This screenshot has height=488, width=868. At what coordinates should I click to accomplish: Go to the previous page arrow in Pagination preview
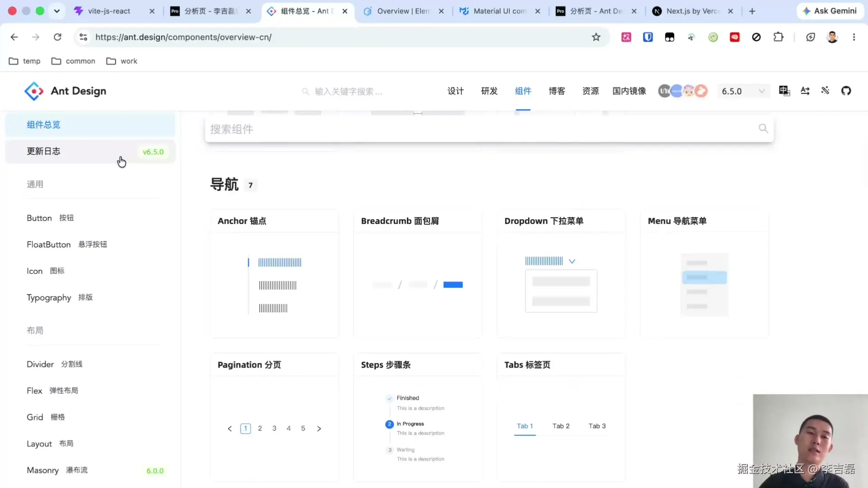point(230,428)
